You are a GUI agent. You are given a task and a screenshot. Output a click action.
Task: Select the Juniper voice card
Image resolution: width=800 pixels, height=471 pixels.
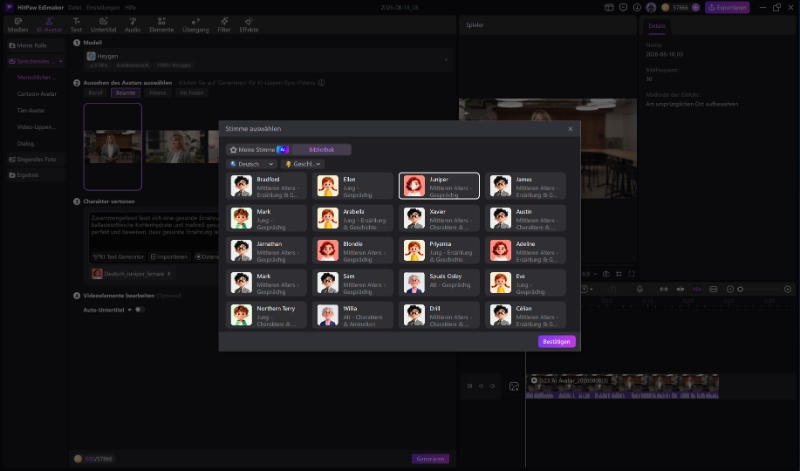439,186
